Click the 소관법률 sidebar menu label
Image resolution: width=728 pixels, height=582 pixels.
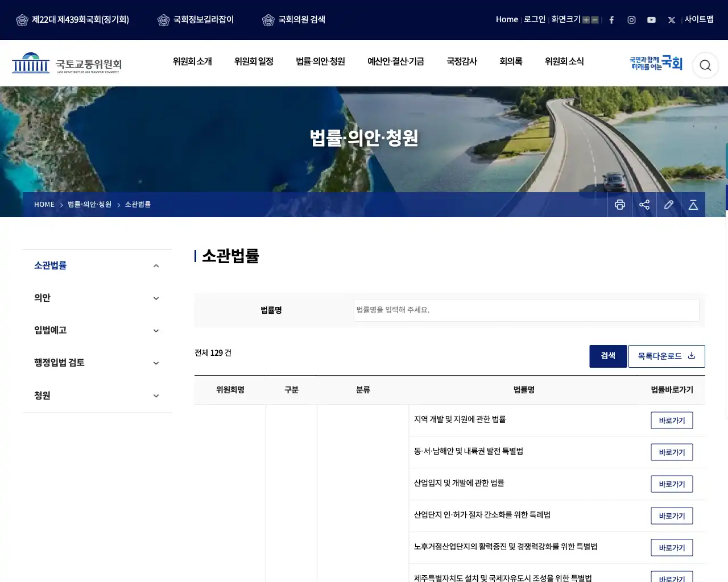click(x=50, y=265)
